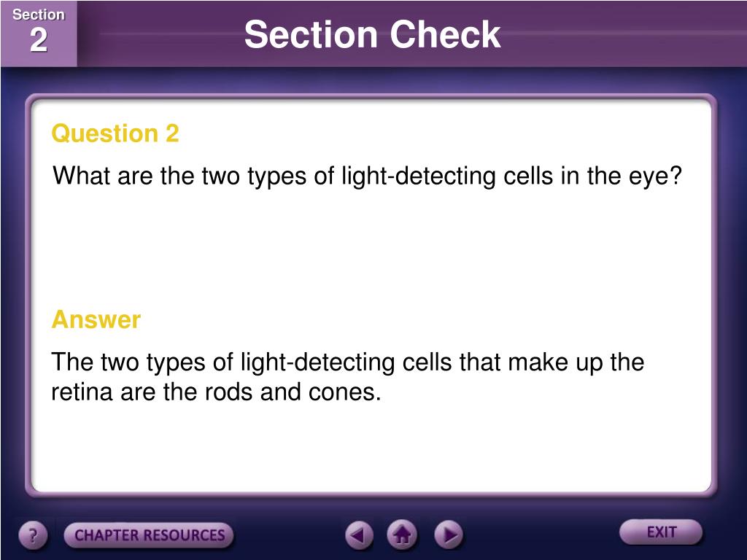Image resolution: width=747 pixels, height=560 pixels.
Task: Select the Section 2 badge
Action: (39, 34)
